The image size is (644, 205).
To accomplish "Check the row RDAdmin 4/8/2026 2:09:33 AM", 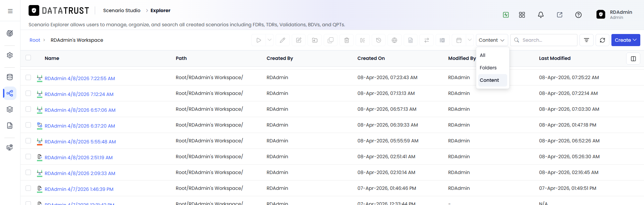I will point(28,172).
